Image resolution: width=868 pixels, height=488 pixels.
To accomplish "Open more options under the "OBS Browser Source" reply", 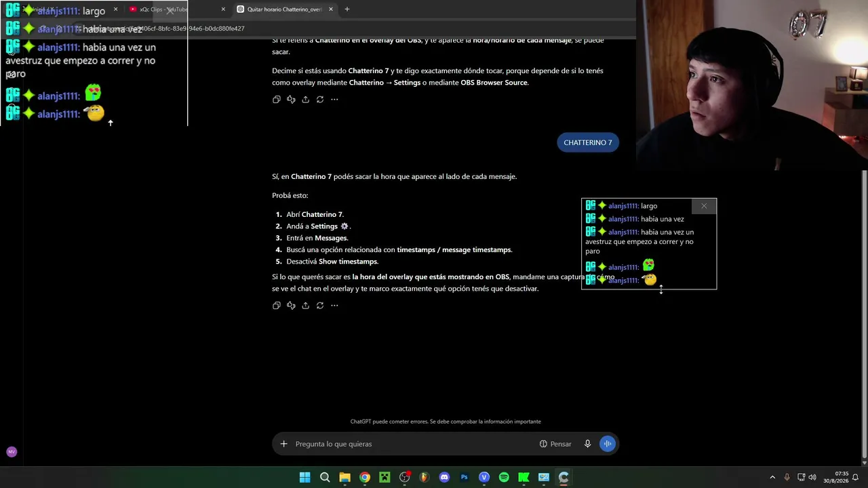I will (334, 100).
